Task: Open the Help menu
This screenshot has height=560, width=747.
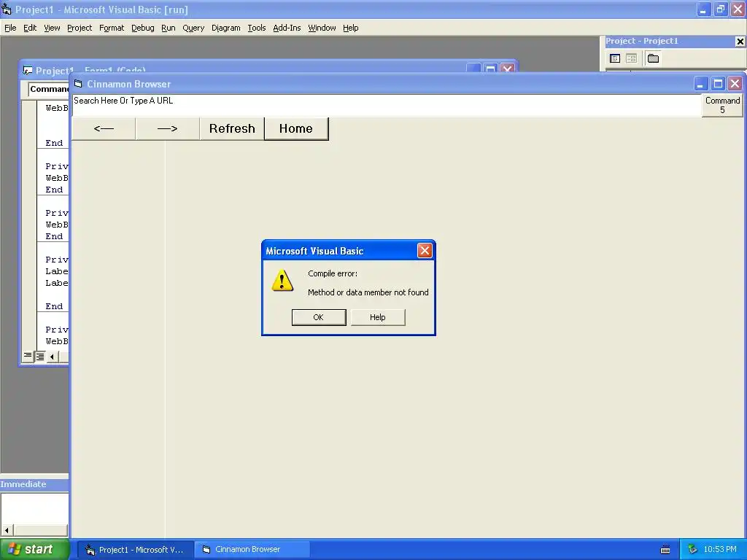Action: (x=350, y=28)
